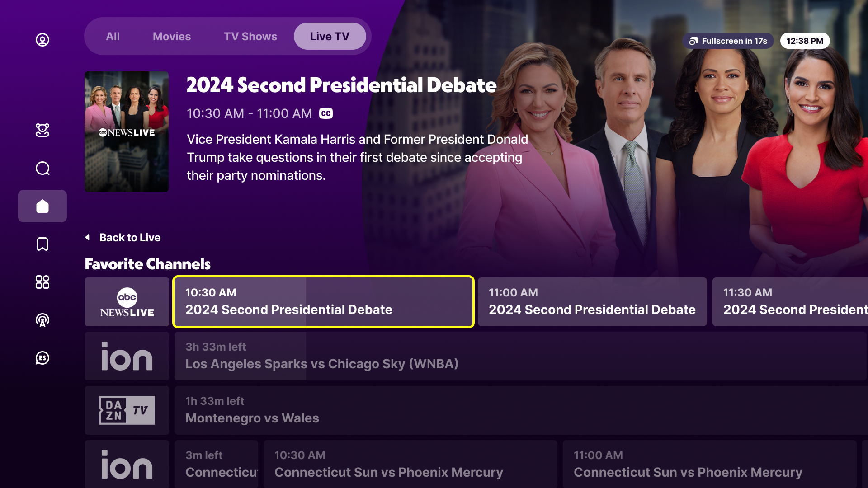Switch to the TV Shows tab

click(250, 36)
